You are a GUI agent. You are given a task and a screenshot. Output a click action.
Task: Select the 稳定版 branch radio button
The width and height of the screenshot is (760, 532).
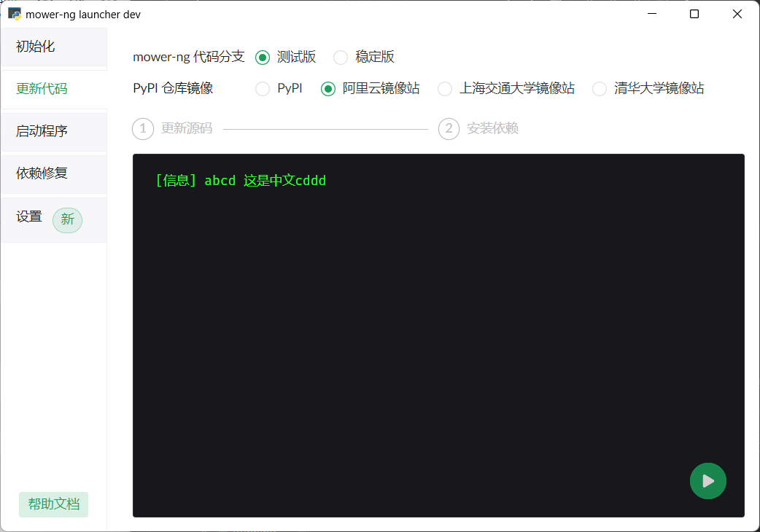pos(341,58)
